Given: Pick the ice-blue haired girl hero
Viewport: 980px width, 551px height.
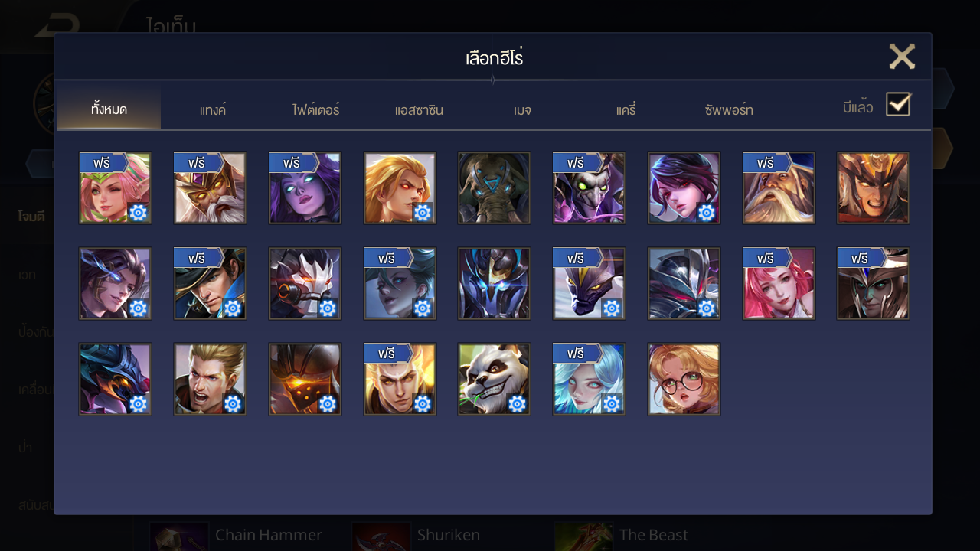Looking at the screenshot, I should pyautogui.click(x=589, y=379).
